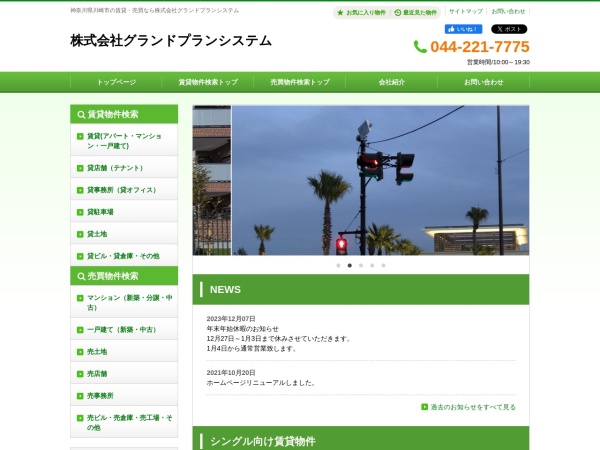Click the arrow icon before 過去のお知らせをすべて見る
Image resolution: width=600 pixels, height=450 pixels.
(424, 407)
